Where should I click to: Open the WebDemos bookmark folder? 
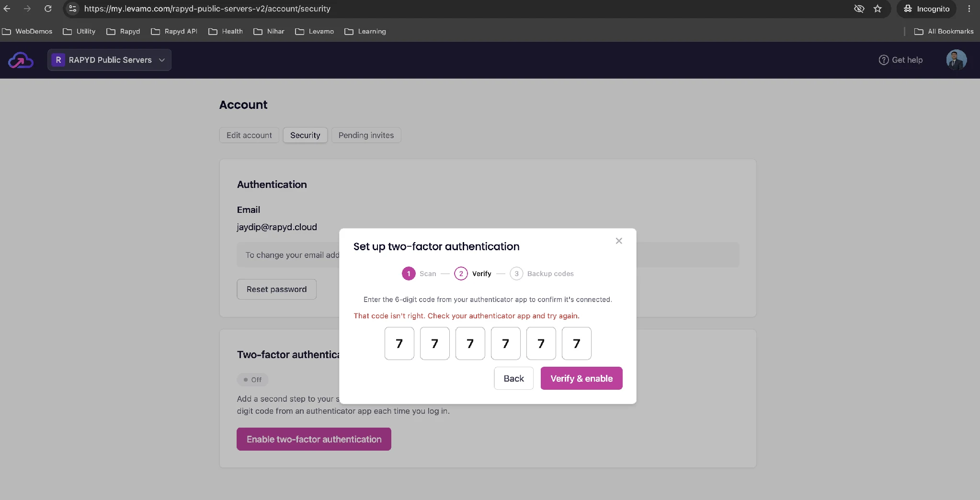point(27,31)
